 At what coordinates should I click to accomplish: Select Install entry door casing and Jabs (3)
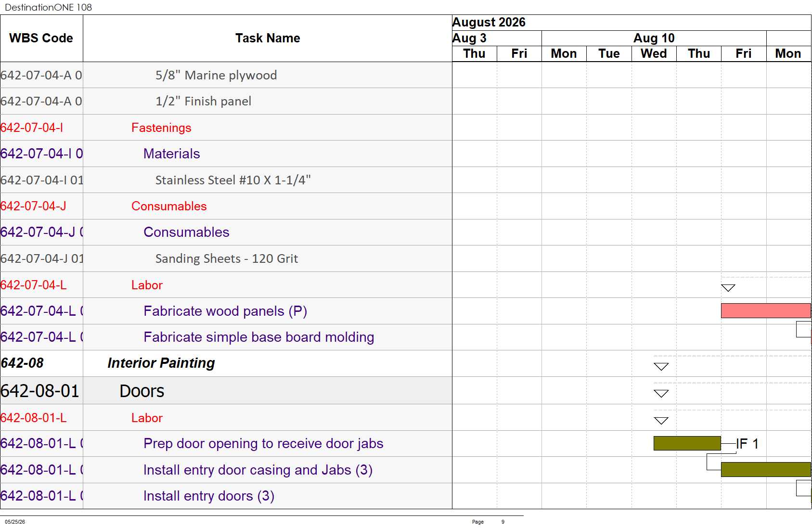[226, 470]
